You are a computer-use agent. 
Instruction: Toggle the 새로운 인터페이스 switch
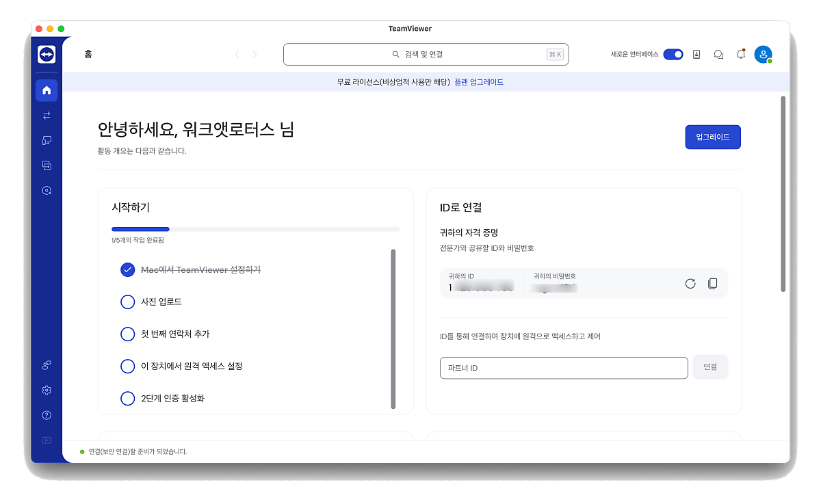click(673, 55)
